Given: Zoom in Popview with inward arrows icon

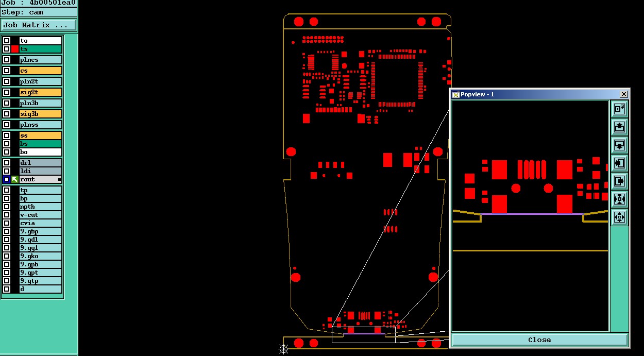Looking at the screenshot, I should pos(619,199).
